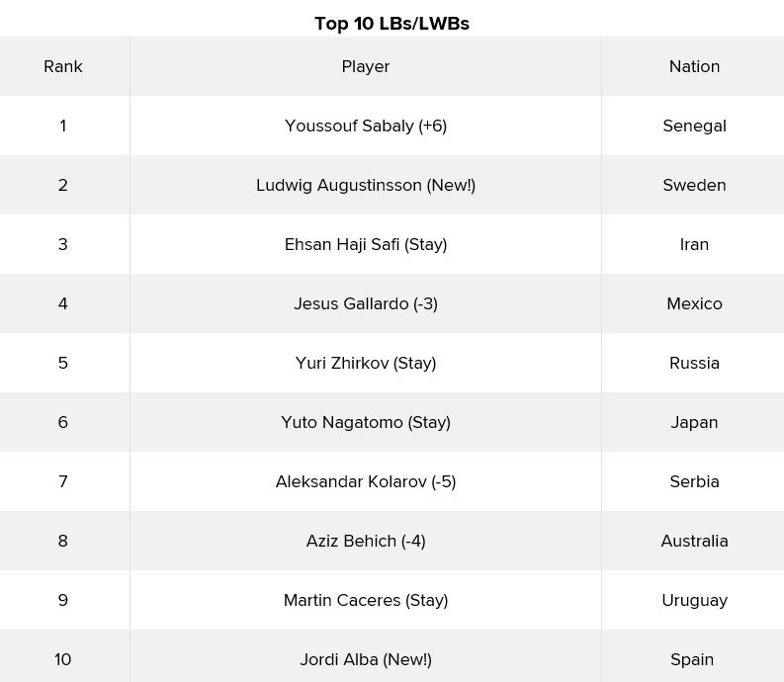784x682 pixels.
Task: Select the Yuri Zhirkov (Stay) cell
Action: (366, 363)
